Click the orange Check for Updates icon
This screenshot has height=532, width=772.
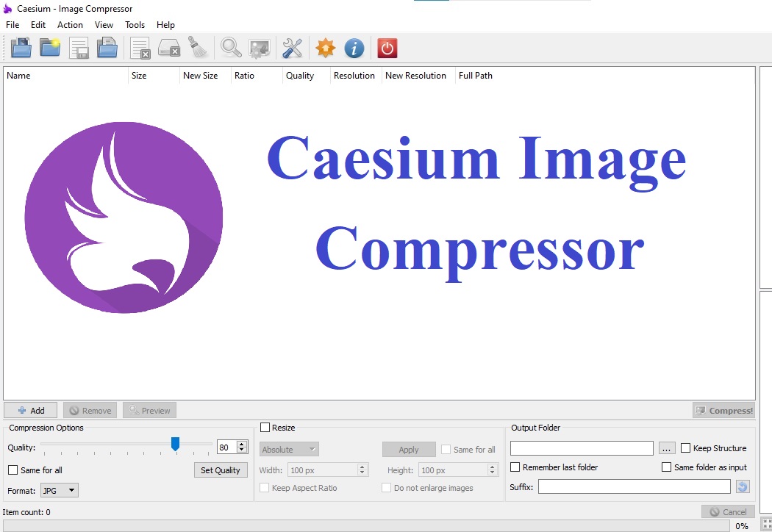click(x=325, y=48)
